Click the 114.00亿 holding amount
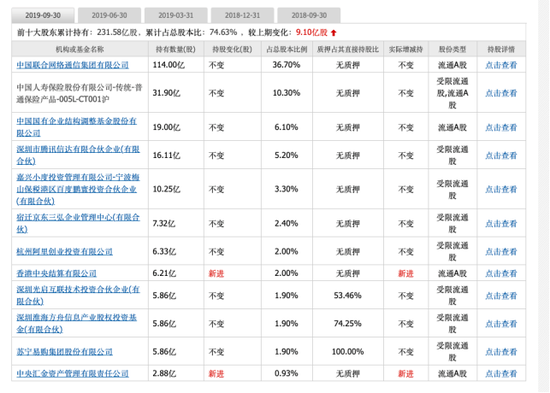The image size is (550, 393). tap(168, 65)
